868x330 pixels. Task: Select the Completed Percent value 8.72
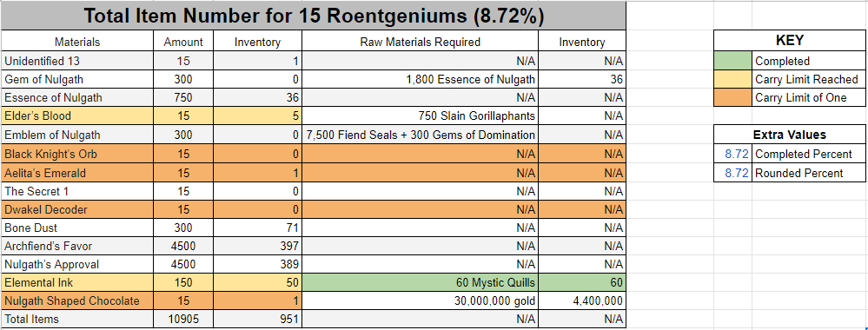point(733,154)
